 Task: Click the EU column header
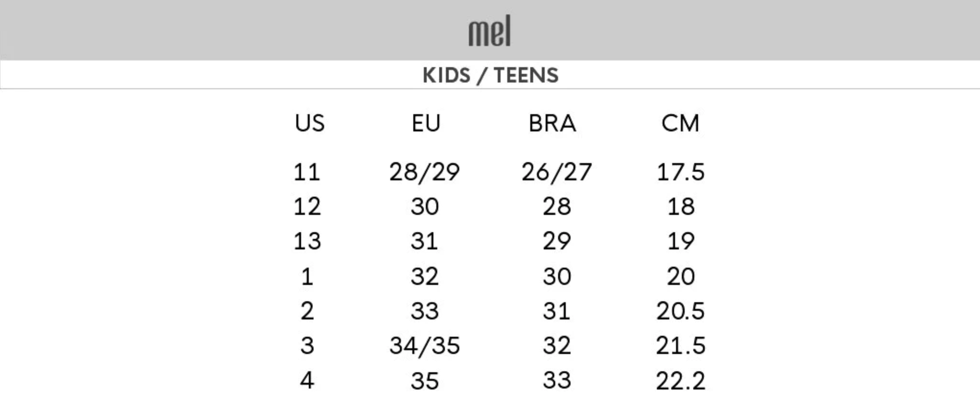tap(426, 123)
